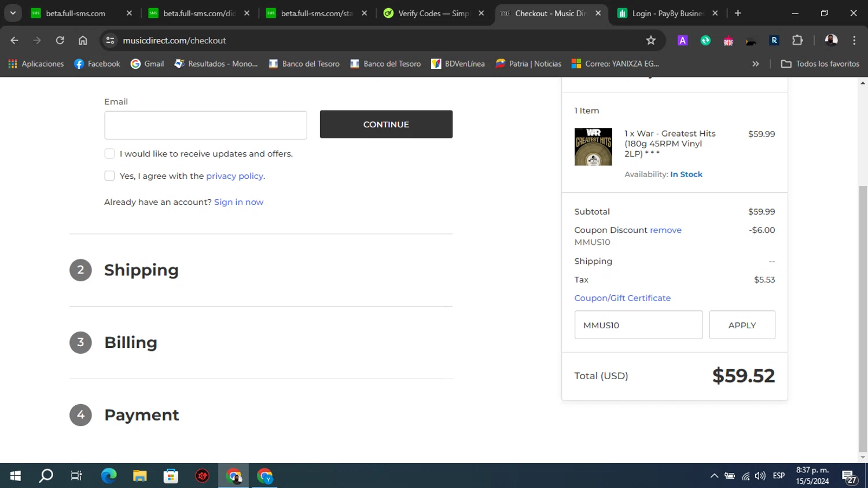Click the War Greatest Hits album thumbnail
The image size is (868, 488).
(x=593, y=147)
